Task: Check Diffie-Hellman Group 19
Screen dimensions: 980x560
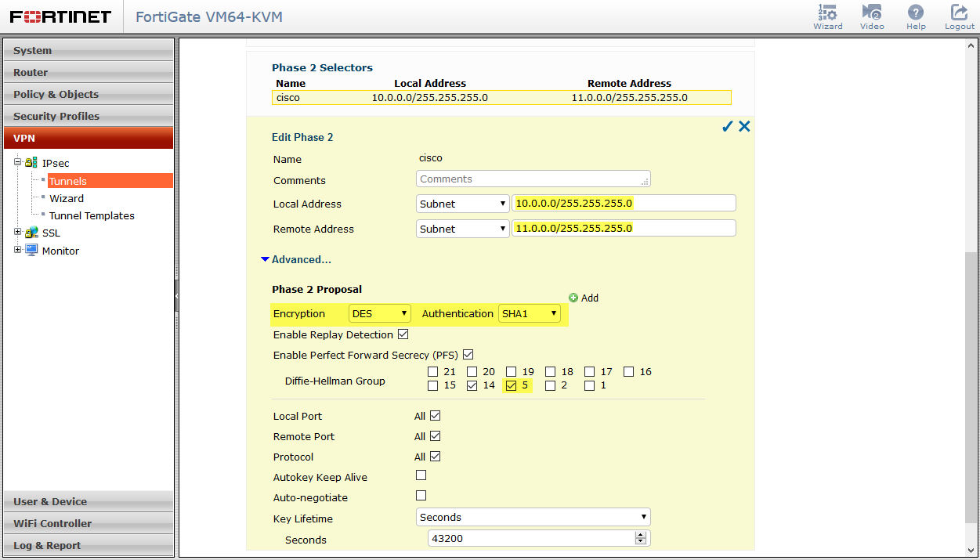Action: 512,372
